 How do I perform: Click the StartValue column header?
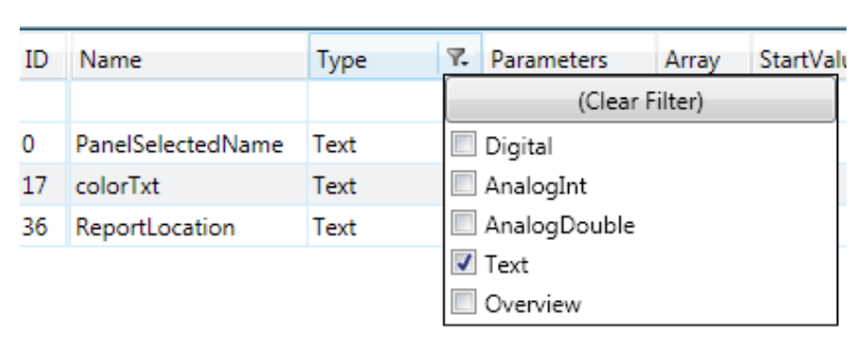click(x=799, y=57)
